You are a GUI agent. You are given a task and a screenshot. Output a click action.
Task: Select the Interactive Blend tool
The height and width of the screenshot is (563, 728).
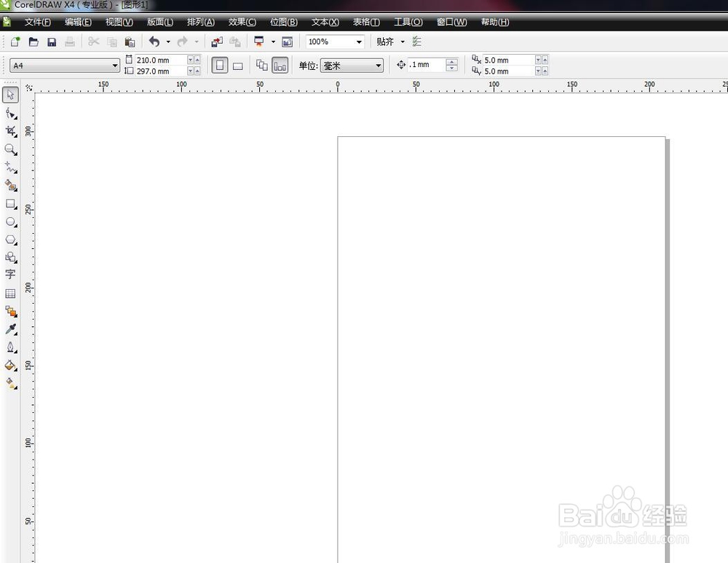(11, 311)
